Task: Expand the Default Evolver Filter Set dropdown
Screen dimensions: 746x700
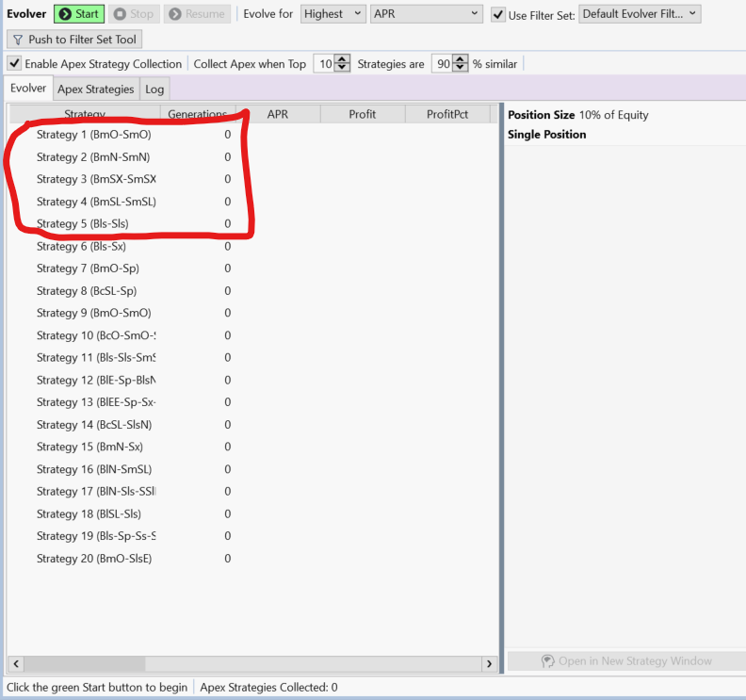Action: (x=640, y=14)
